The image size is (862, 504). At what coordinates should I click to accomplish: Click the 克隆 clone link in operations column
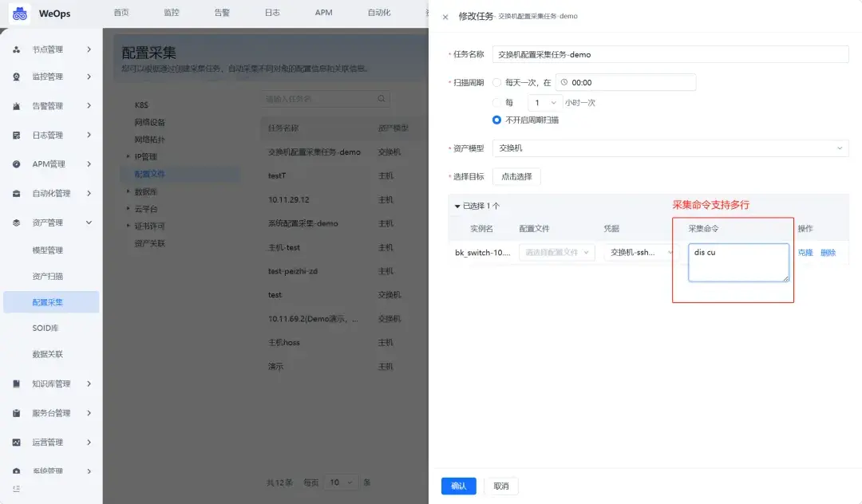[x=806, y=252]
